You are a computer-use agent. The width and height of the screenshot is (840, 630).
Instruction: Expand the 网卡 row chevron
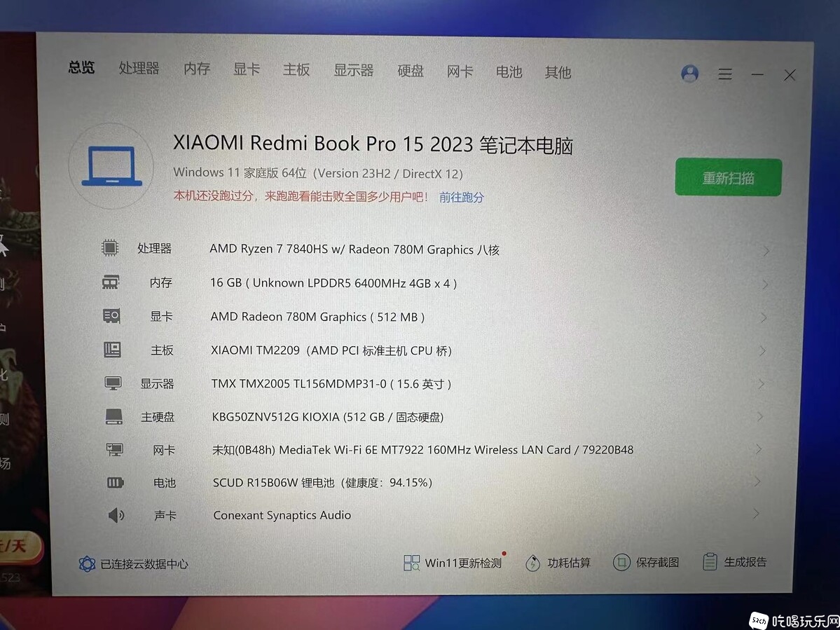click(759, 449)
